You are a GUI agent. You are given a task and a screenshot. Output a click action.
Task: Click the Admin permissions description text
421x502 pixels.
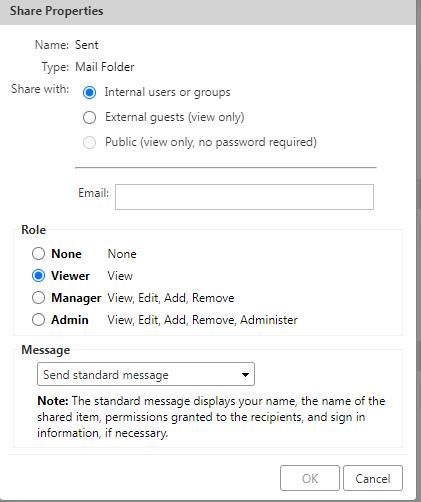pos(202,320)
